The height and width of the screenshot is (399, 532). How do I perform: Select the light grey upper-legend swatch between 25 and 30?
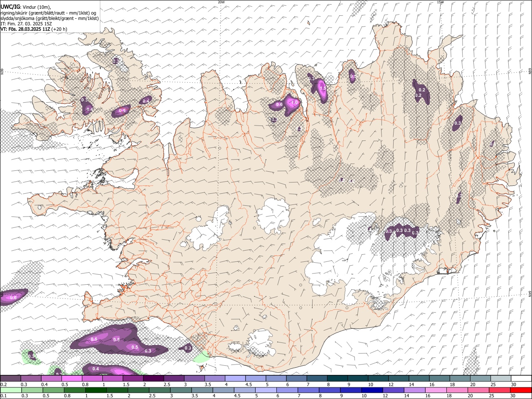(500, 378)
